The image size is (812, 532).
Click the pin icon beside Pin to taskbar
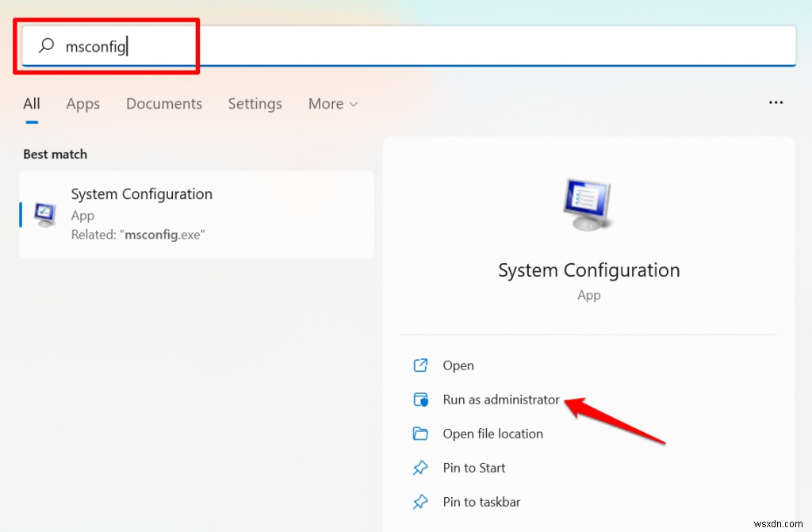click(x=420, y=502)
